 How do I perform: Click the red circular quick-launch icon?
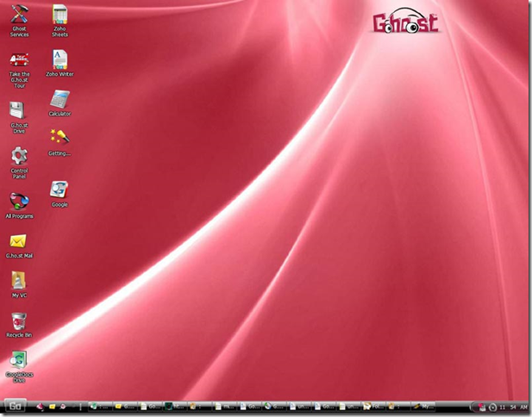point(63,407)
